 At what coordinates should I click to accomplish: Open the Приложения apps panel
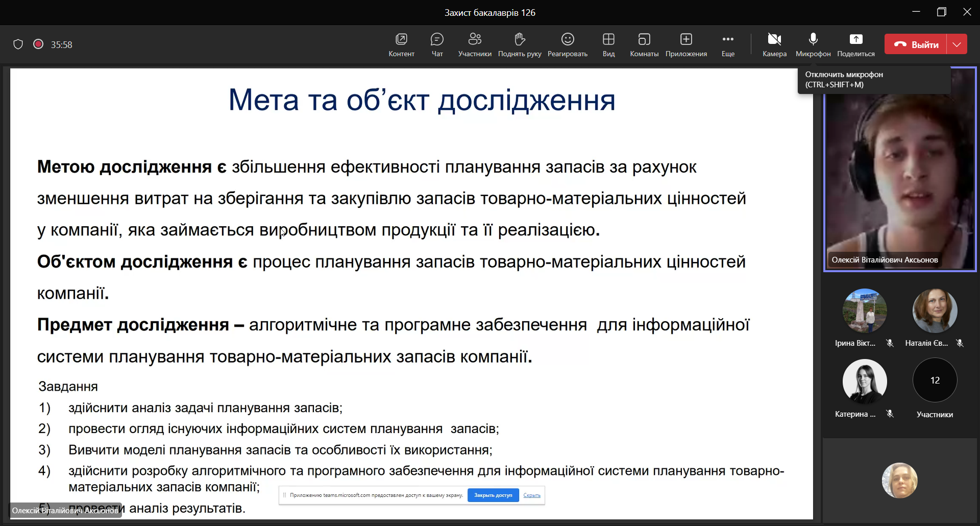[686, 44]
